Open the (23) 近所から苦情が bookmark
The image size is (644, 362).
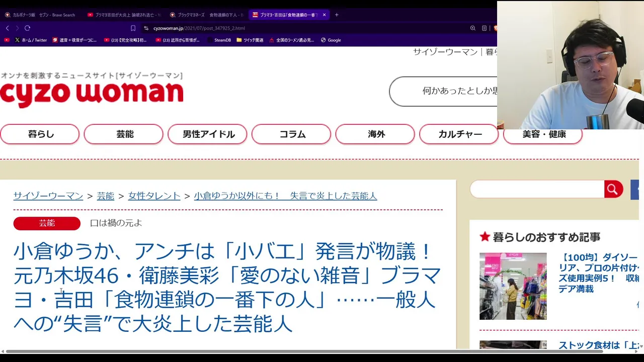178,40
